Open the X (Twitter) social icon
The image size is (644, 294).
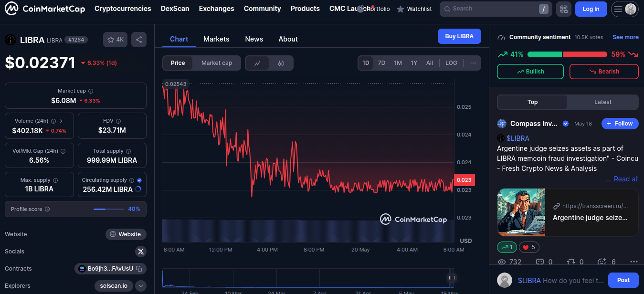coord(140,252)
